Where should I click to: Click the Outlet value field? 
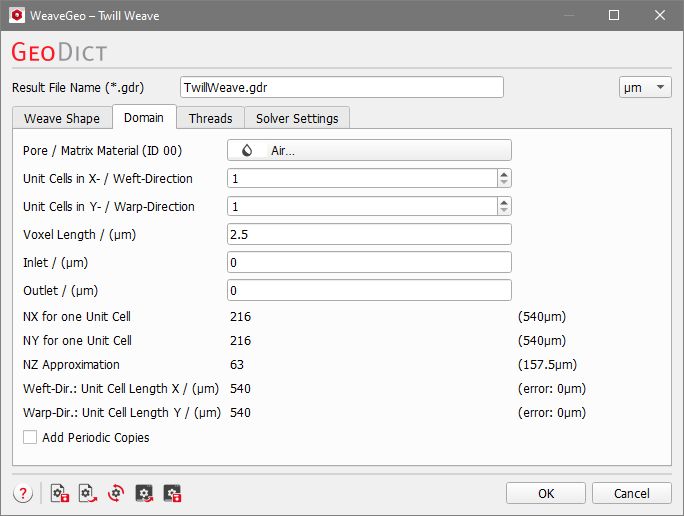(369, 290)
